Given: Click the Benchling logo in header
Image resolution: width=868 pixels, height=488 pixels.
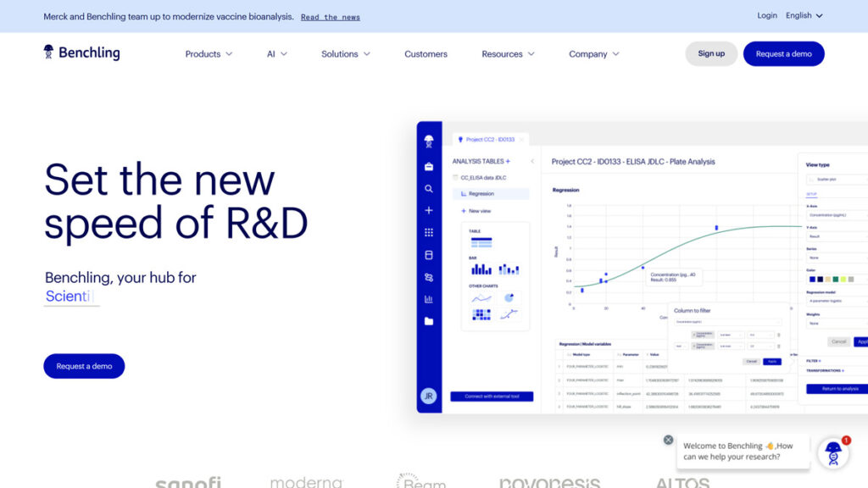Looking at the screenshot, I should click(81, 53).
